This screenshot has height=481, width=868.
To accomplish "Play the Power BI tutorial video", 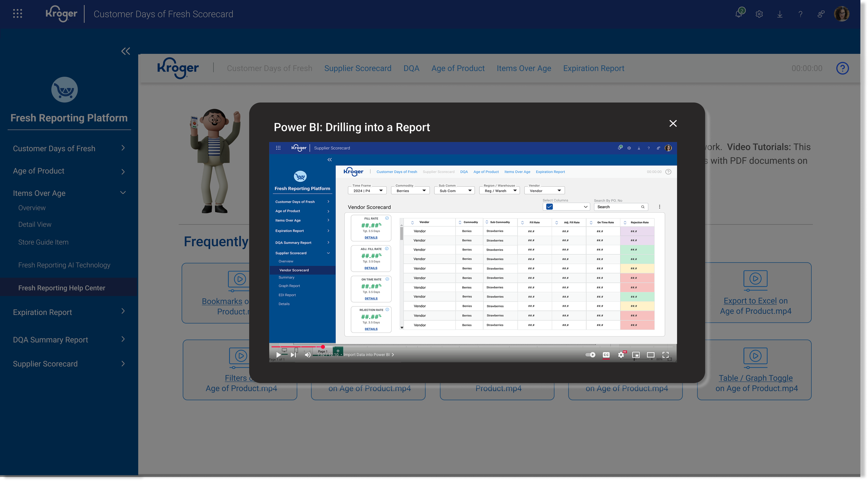I will coord(278,355).
